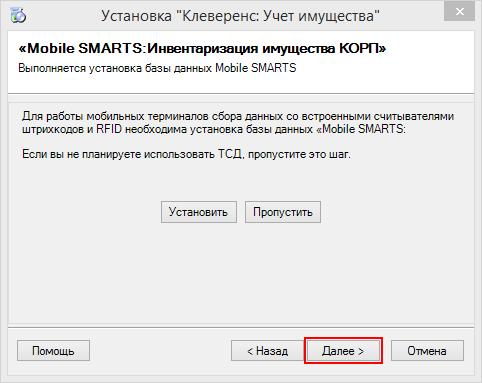Proceed with the Далее > button
The image size is (482, 383).
click(343, 350)
